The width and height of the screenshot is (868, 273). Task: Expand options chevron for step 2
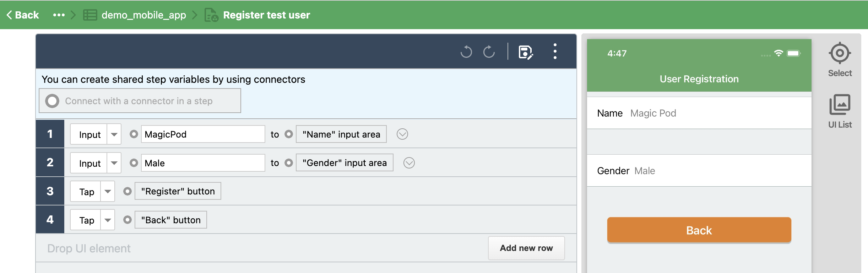tap(409, 163)
